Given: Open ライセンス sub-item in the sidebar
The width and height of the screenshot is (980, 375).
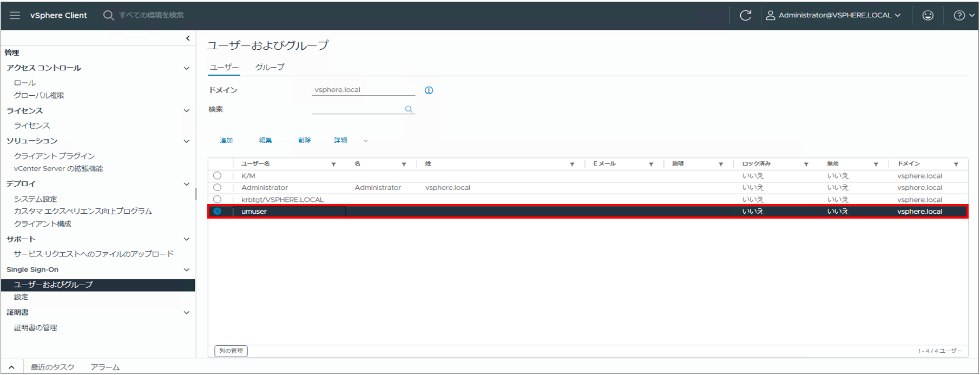Looking at the screenshot, I should click(x=32, y=126).
